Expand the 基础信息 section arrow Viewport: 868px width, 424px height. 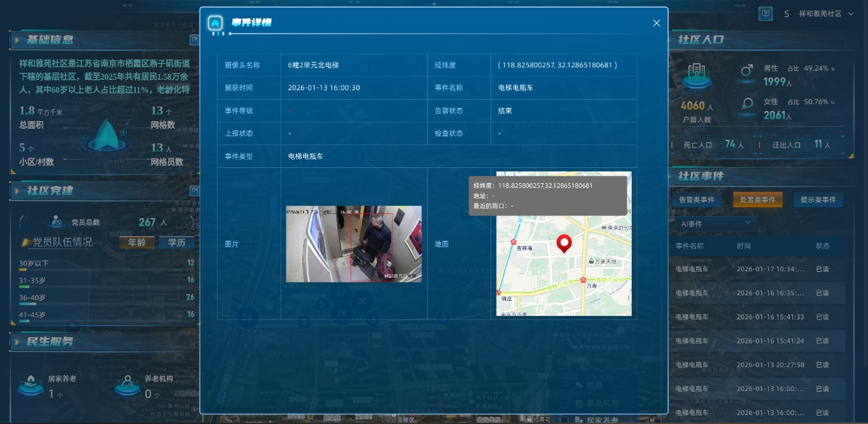tap(17, 40)
